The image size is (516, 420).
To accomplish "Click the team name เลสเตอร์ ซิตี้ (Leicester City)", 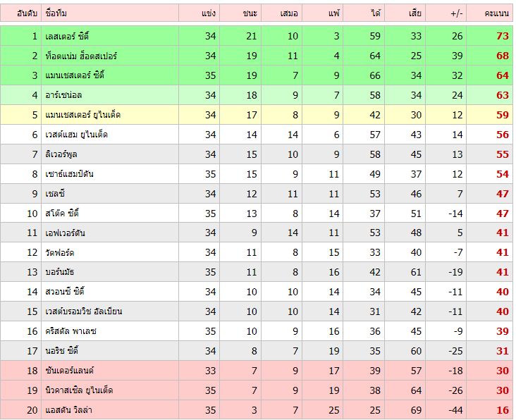I will pyautogui.click(x=66, y=36).
